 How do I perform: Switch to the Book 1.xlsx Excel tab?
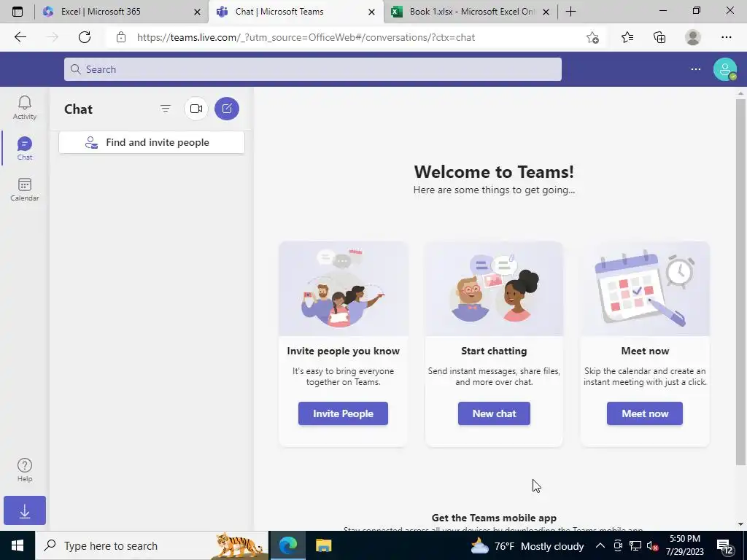tap(472, 12)
